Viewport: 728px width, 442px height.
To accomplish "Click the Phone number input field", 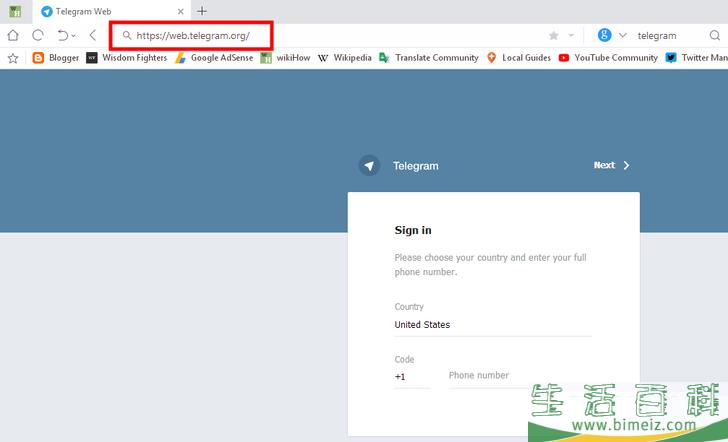I will (x=520, y=375).
